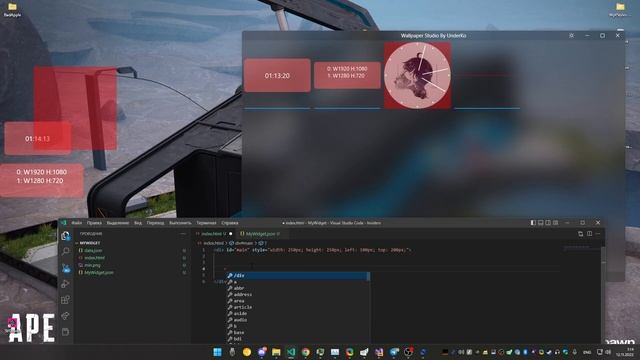
Task: Open Visual Studio Code from the taskbar
Action: click(x=291, y=352)
